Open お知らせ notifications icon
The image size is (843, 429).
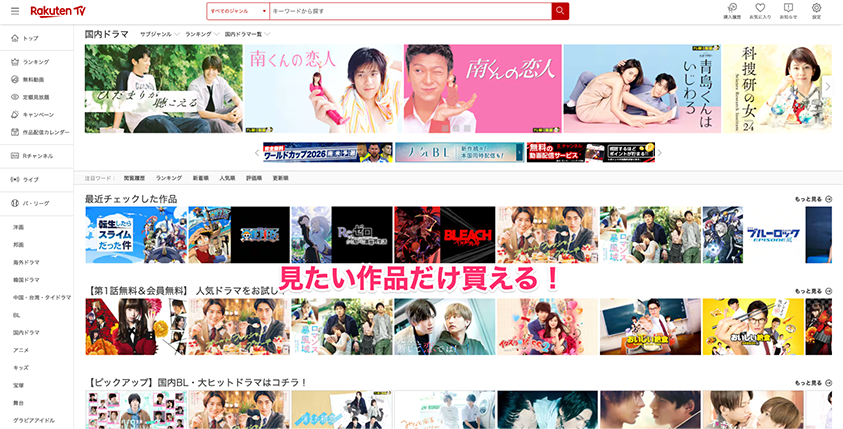[788, 8]
